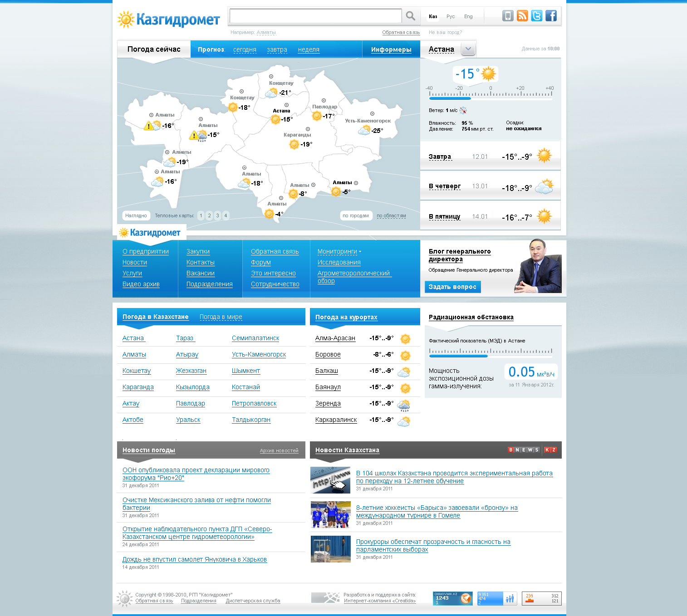This screenshot has width=687, height=616.
Task: Click the wind direction compass icon
Action: click(x=463, y=110)
